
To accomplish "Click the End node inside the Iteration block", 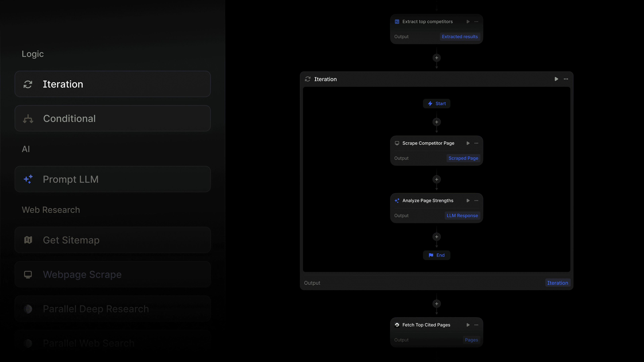I will pyautogui.click(x=437, y=255).
